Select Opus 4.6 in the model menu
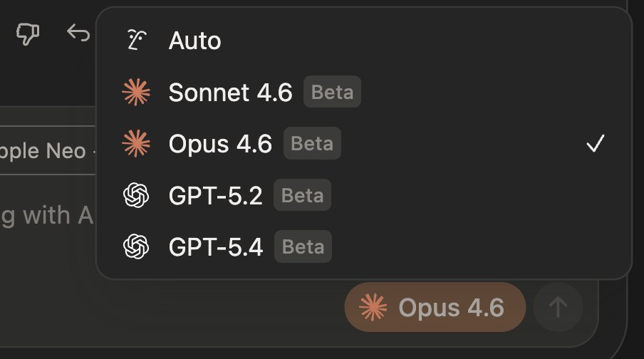 [220, 145]
